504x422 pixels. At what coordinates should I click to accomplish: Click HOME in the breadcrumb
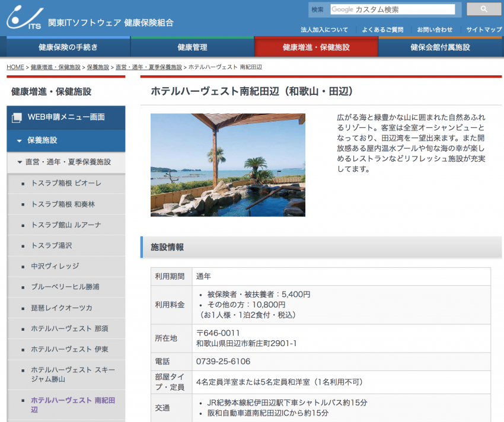tap(15, 67)
